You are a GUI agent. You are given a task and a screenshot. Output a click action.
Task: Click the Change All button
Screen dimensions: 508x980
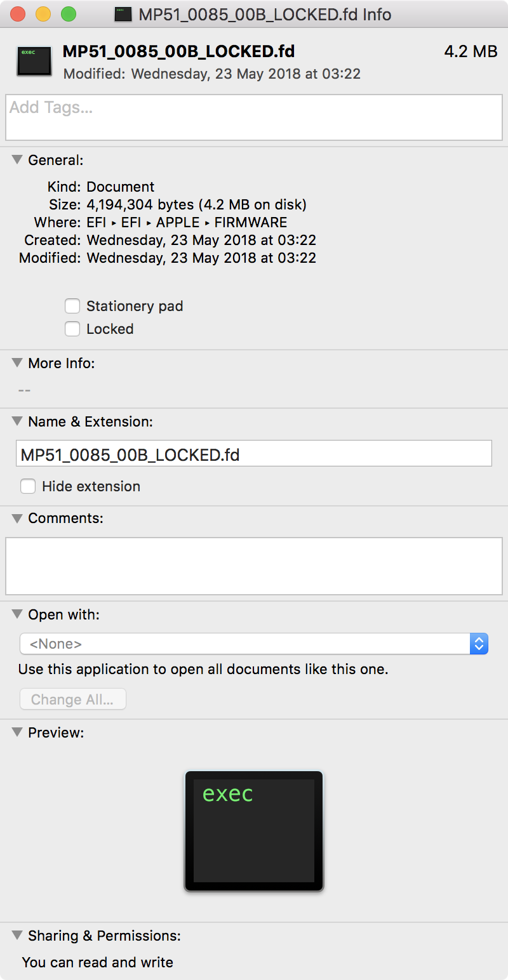[x=73, y=699]
